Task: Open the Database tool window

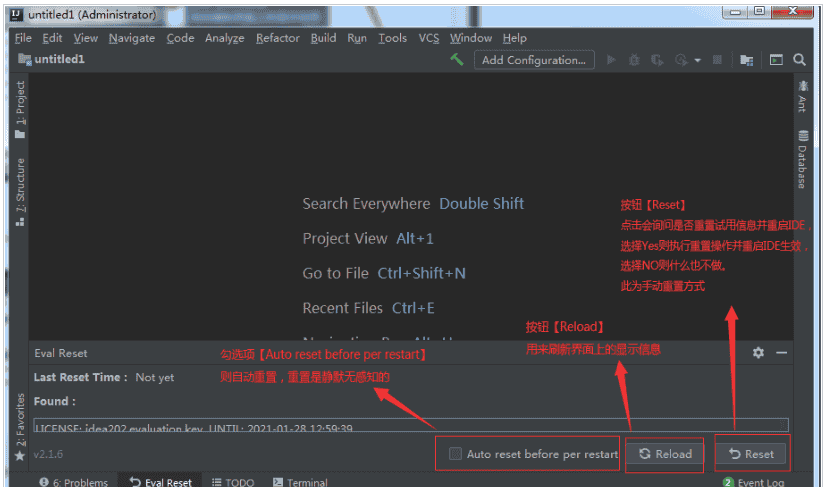Action: click(x=802, y=159)
